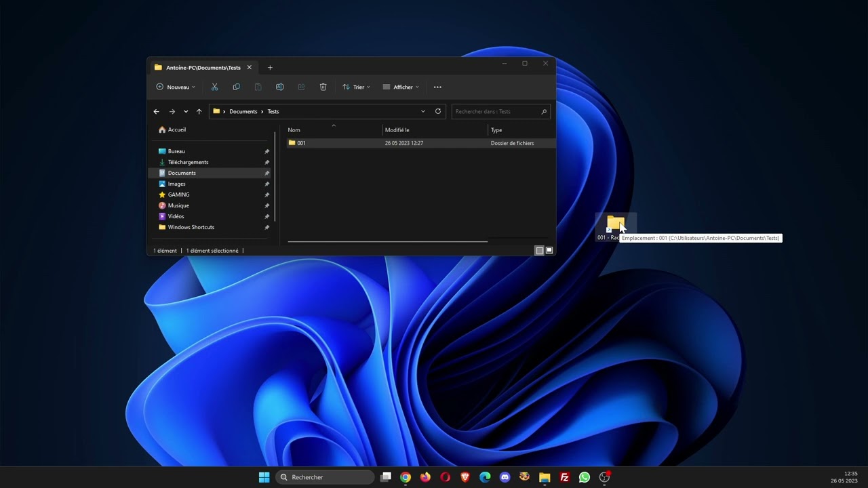This screenshot has width=868, height=488.
Task: Open the See more three-dots menu
Action: tap(437, 87)
